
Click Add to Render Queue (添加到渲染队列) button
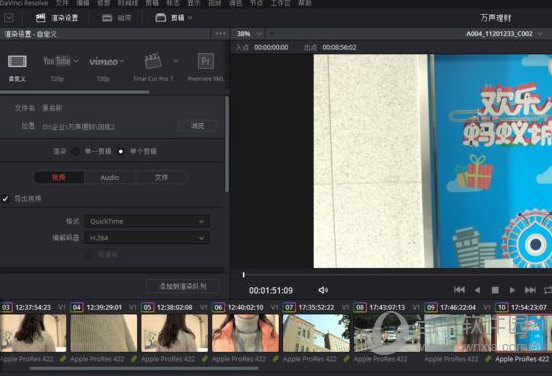[x=183, y=286]
